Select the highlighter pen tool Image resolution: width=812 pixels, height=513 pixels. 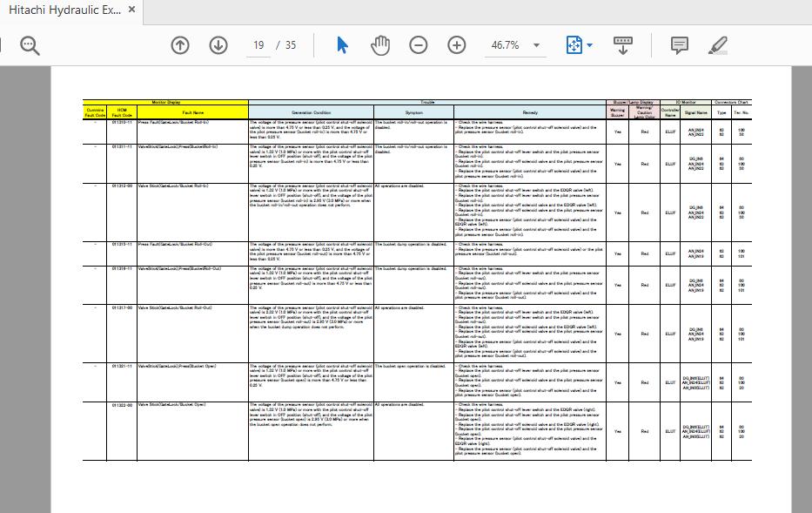tap(718, 45)
